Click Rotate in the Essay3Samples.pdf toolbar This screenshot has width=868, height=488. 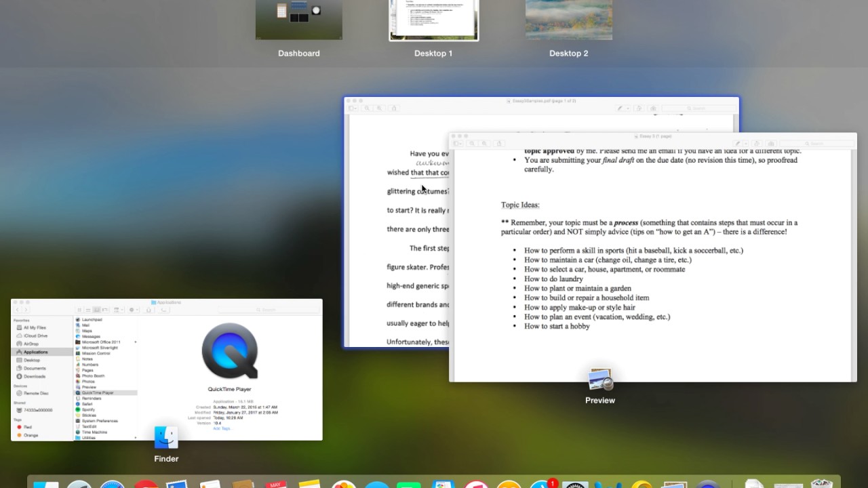(639, 108)
